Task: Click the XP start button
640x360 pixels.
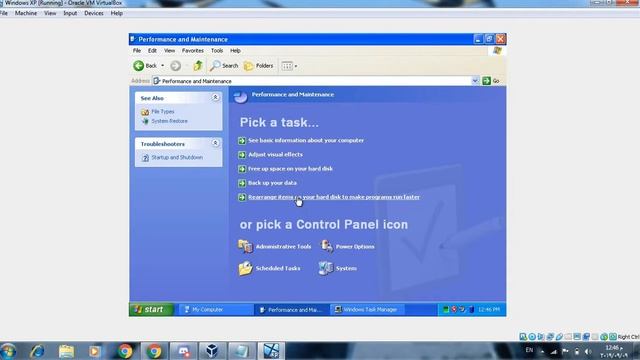Action: click(x=151, y=309)
